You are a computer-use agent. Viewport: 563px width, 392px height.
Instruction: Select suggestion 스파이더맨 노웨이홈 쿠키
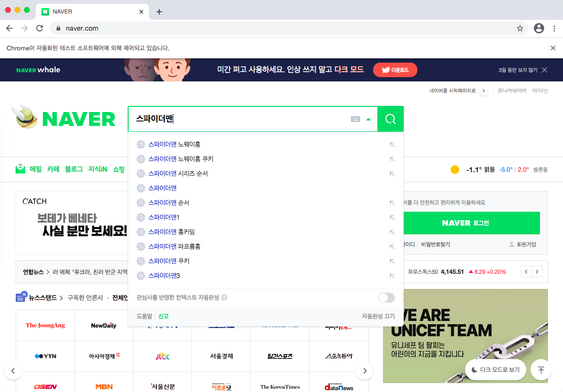(181, 159)
